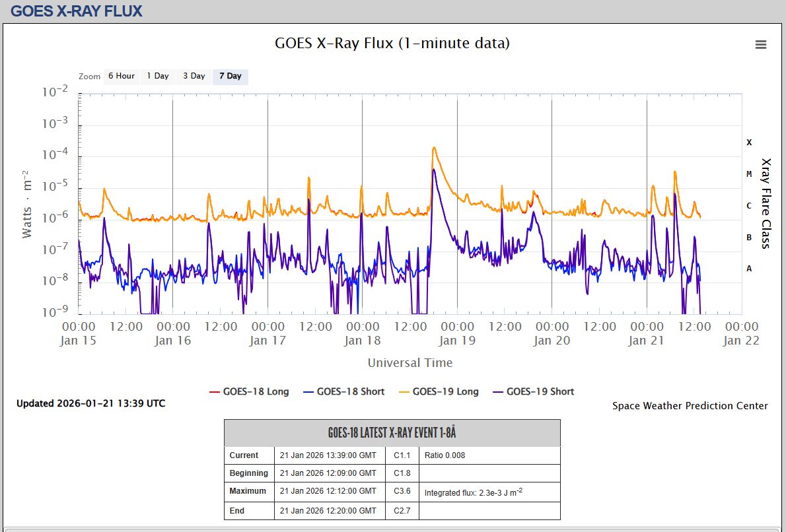Click the Current row label in table

tap(244, 455)
